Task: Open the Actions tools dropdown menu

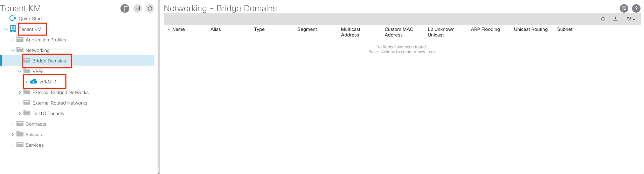Action: (x=631, y=19)
